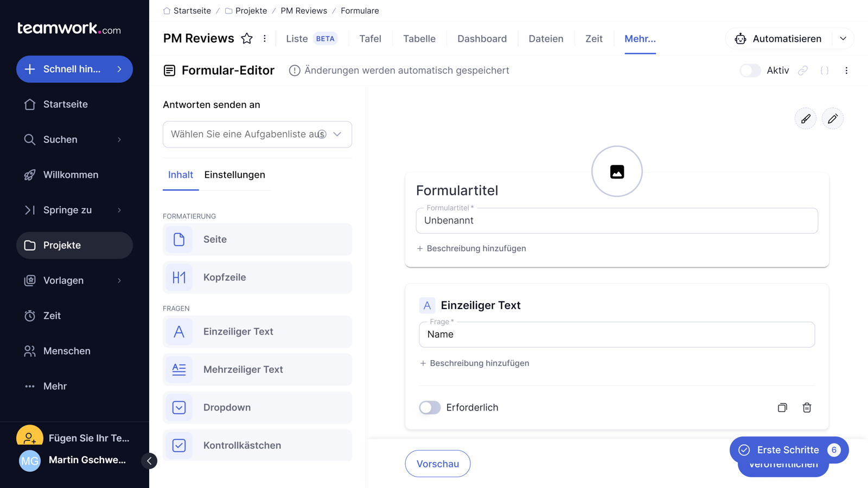Favorite PM Reviews with the star icon
Viewport: 868px width, 488px height.
247,38
